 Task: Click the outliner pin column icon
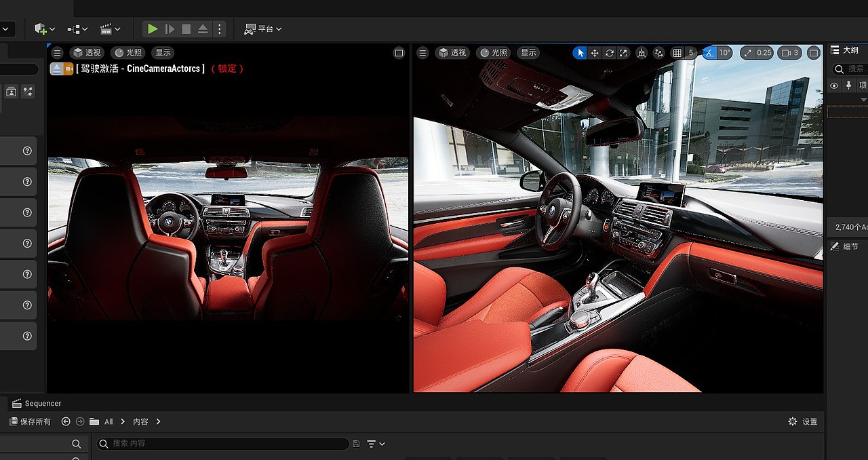coord(848,85)
